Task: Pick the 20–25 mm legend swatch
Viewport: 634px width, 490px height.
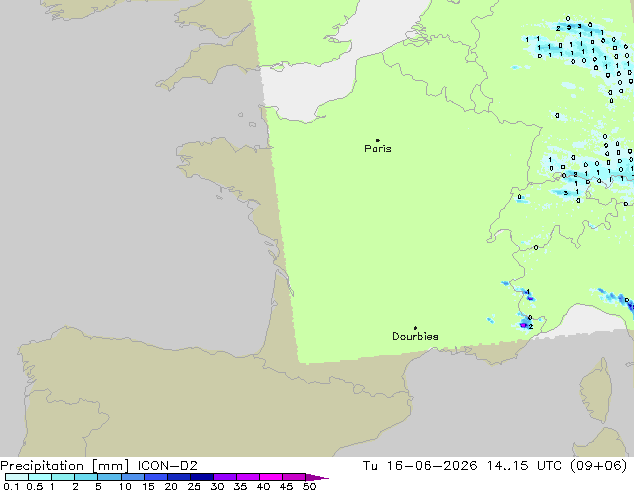Action: (178, 477)
